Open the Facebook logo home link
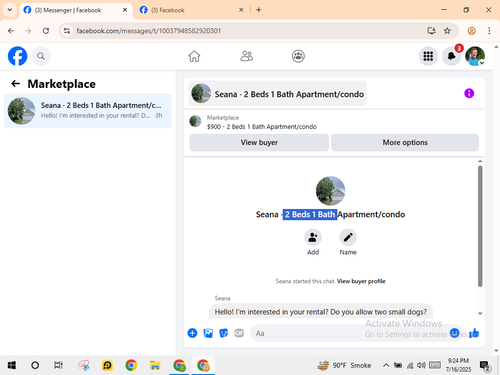 click(17, 56)
